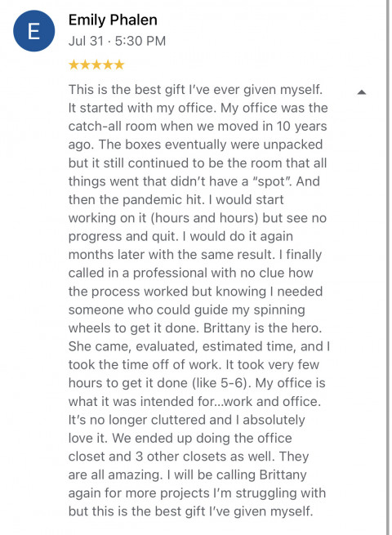
Task: Open the Emily Phalen reviewer name
Action: click(x=113, y=20)
